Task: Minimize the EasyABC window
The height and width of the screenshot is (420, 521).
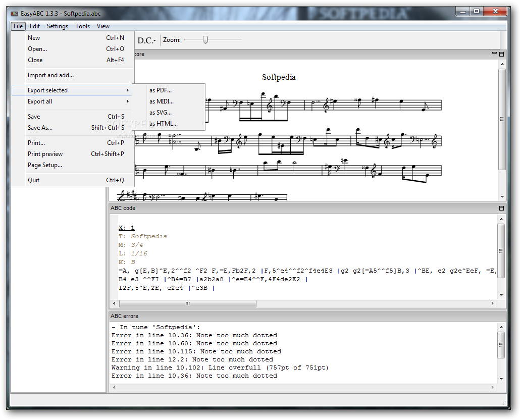Action: click(463, 12)
